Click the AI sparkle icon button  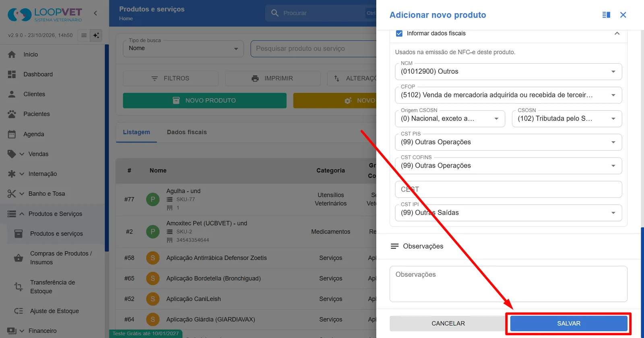(x=96, y=35)
